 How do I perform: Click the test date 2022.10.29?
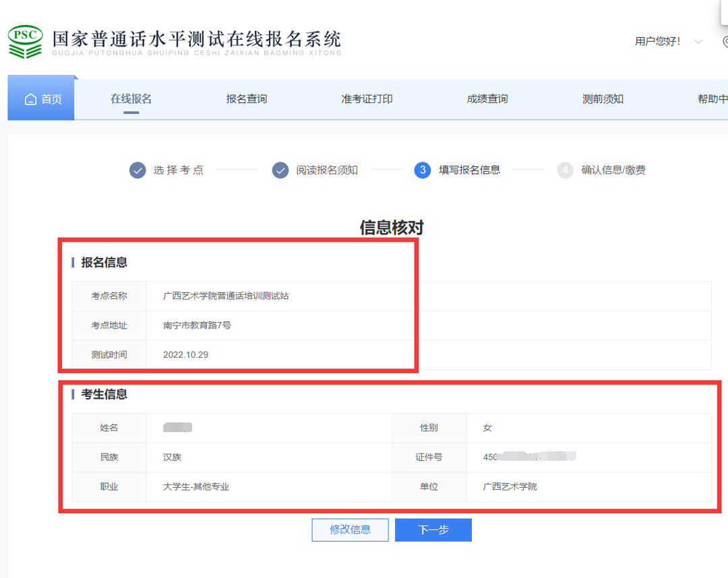point(185,354)
